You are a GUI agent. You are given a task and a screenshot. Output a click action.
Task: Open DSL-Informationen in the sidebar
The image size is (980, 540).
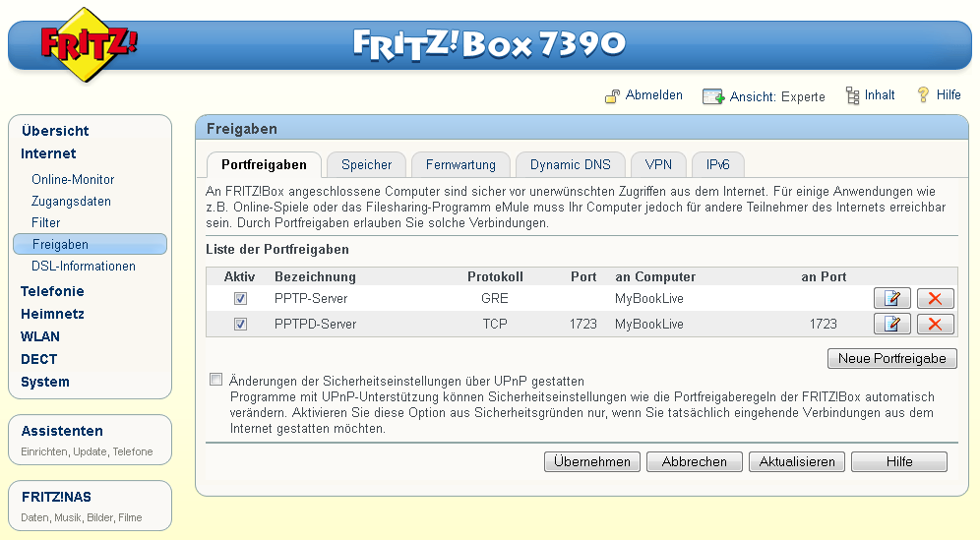coord(83,267)
